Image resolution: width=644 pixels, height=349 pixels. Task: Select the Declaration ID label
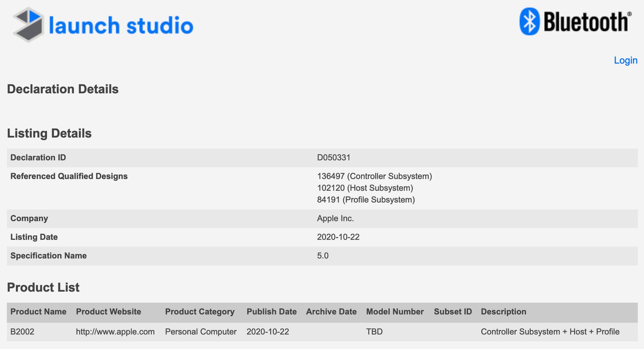[38, 158]
